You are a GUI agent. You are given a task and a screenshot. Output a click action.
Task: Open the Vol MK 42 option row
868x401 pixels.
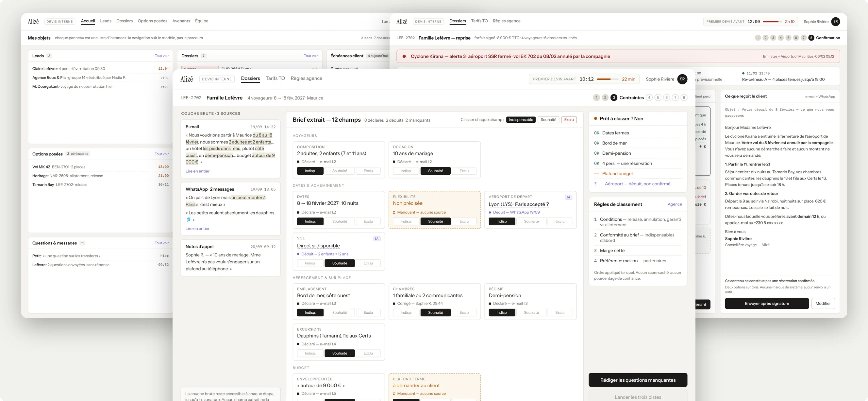pyautogui.click(x=100, y=166)
